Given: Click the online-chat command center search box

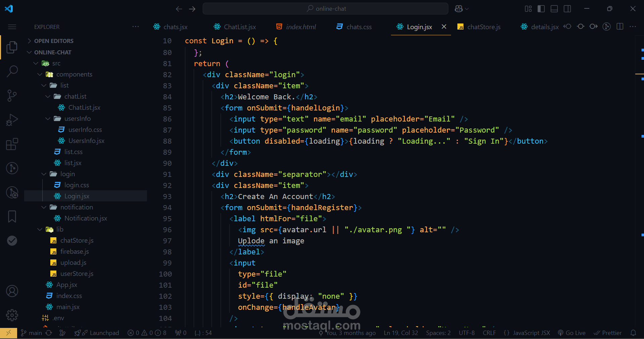Looking at the screenshot, I should click(x=325, y=9).
